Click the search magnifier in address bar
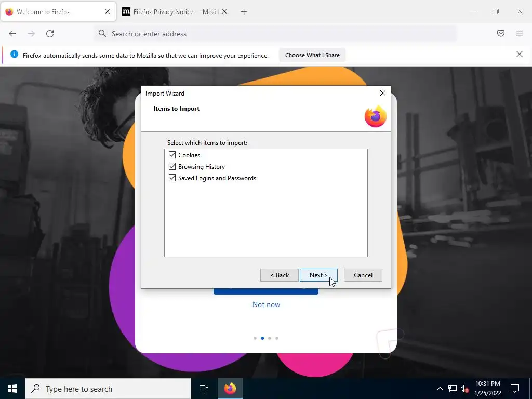Image resolution: width=532 pixels, height=399 pixels. click(102, 33)
